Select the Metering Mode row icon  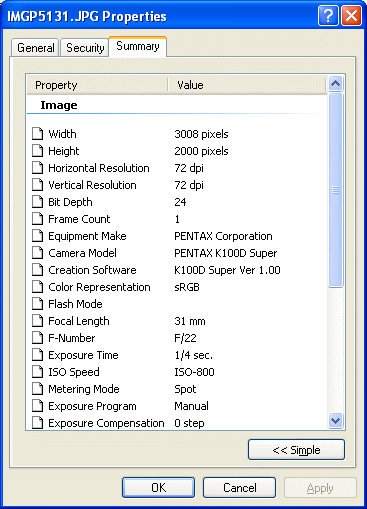point(38,389)
